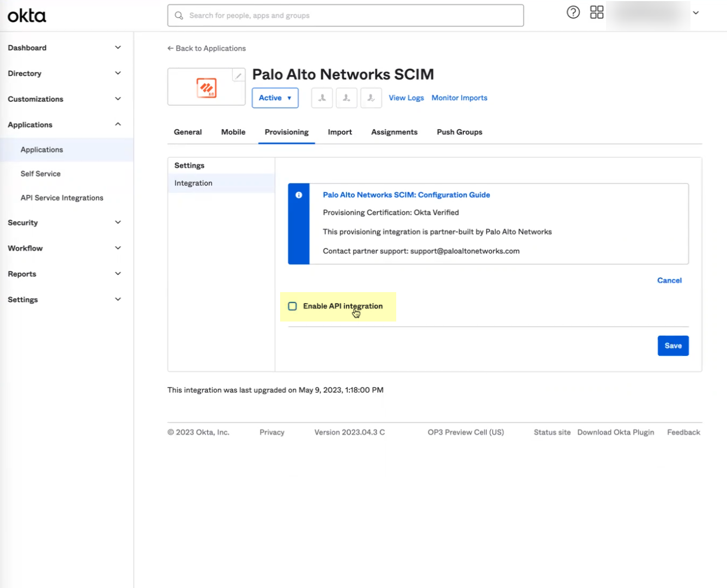The height and width of the screenshot is (588, 727).
Task: Select the middle grayed user icon
Action: tap(346, 98)
